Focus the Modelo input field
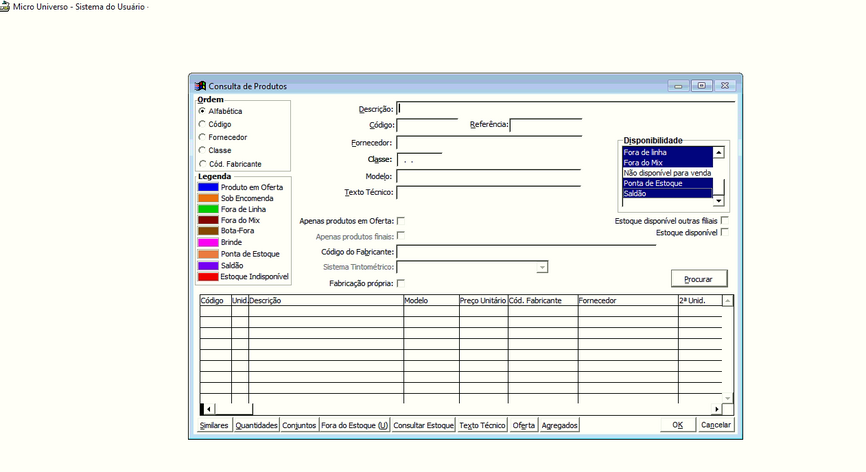Screen dimensions: 866x472 coord(488,177)
